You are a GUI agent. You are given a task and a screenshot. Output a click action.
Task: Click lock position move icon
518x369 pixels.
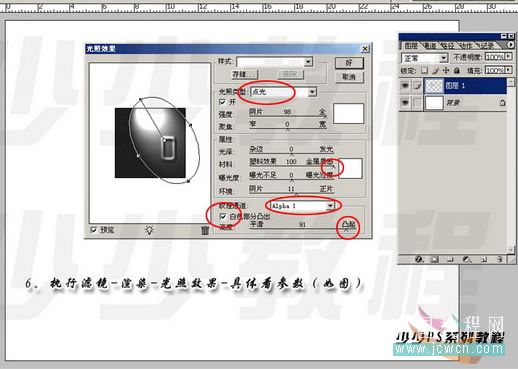446,70
